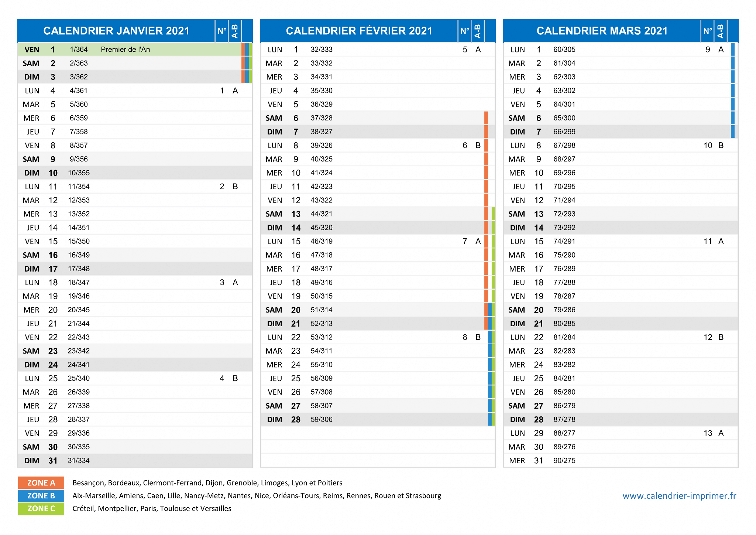This screenshot has height=535, width=756.
Task: Select January row VEN 1 (1/364)
Action: click(135, 50)
